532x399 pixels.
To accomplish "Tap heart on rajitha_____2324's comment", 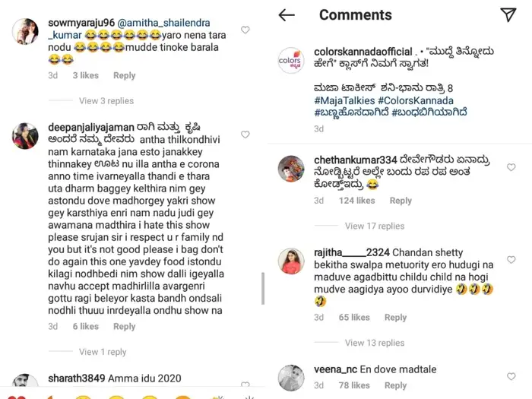I will [511, 260].
